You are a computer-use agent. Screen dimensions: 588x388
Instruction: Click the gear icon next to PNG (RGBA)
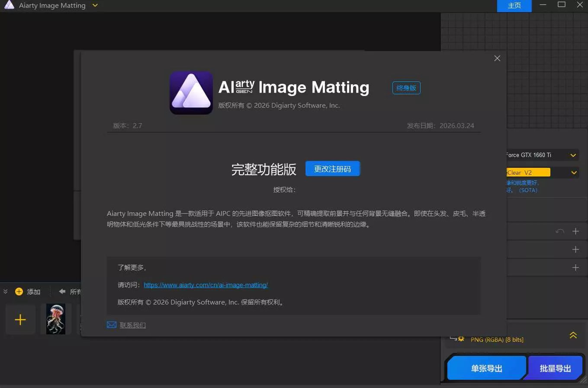point(461,339)
